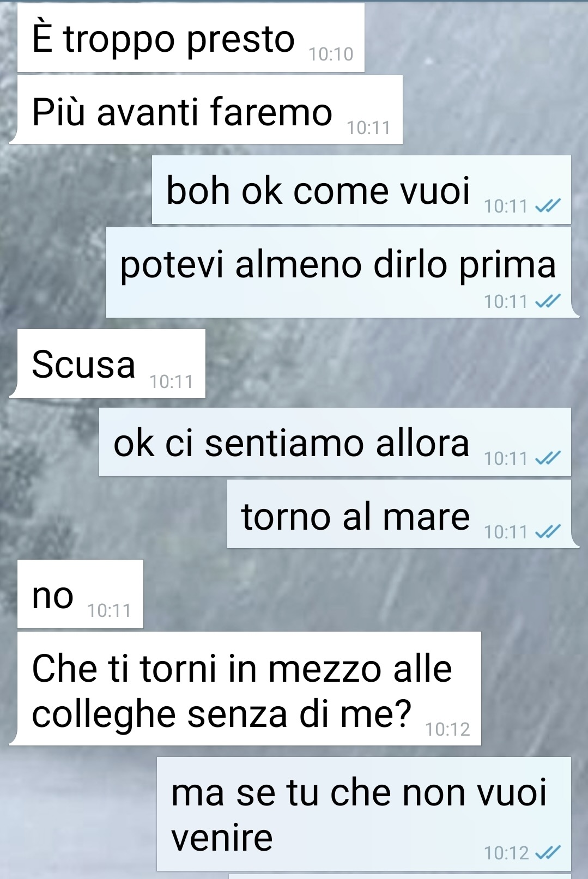Click the 10:11 timestamp beside 'Più avanti faremo'
The image size is (588, 879).
pyautogui.click(x=369, y=128)
